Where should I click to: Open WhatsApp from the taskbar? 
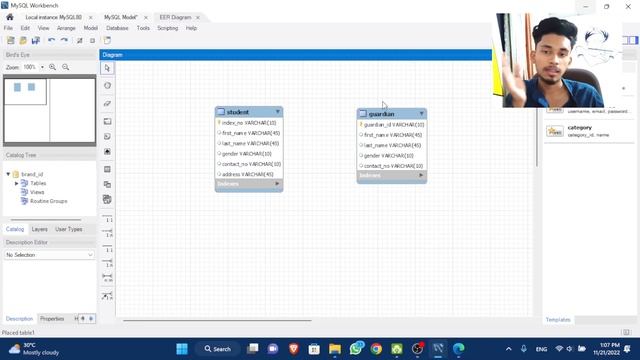point(356,349)
